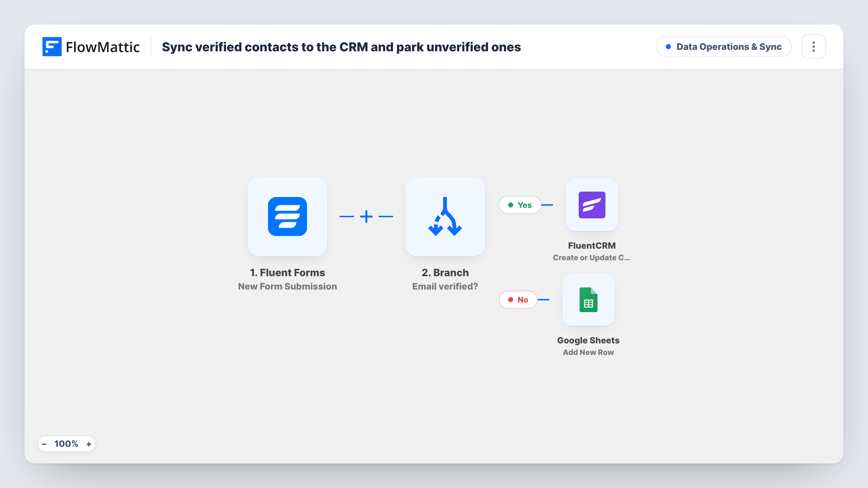
Task: Click the 'FluentCRM' node name
Action: pyautogui.click(x=592, y=245)
